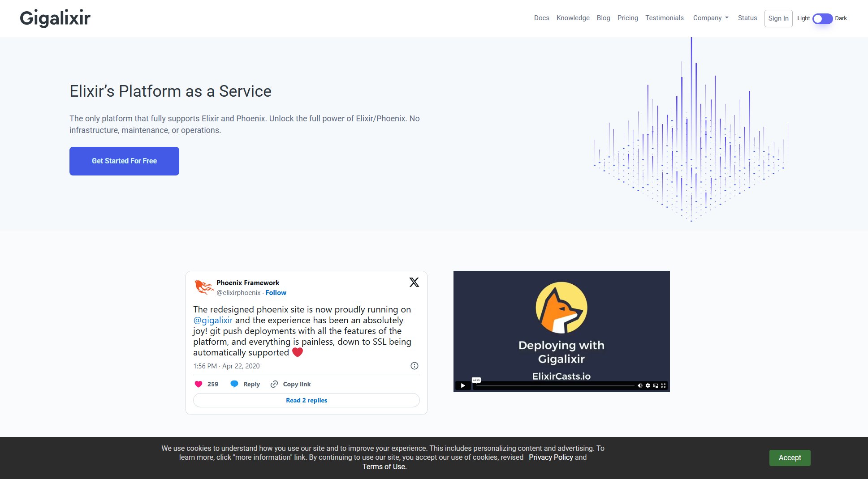This screenshot has width=868, height=479.
Task: Click the Copy link chain icon
Action: 274,384
